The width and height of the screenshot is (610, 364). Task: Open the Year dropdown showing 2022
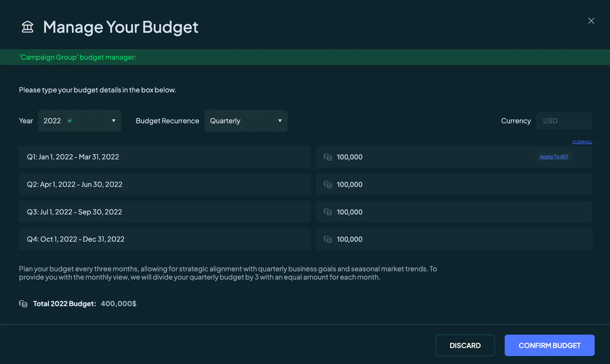tap(80, 121)
